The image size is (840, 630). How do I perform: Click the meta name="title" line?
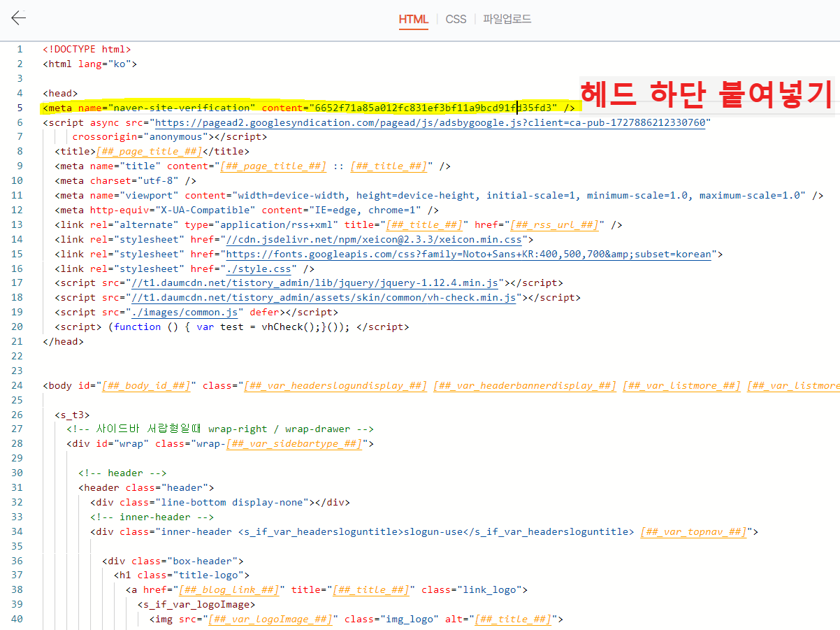(252, 166)
